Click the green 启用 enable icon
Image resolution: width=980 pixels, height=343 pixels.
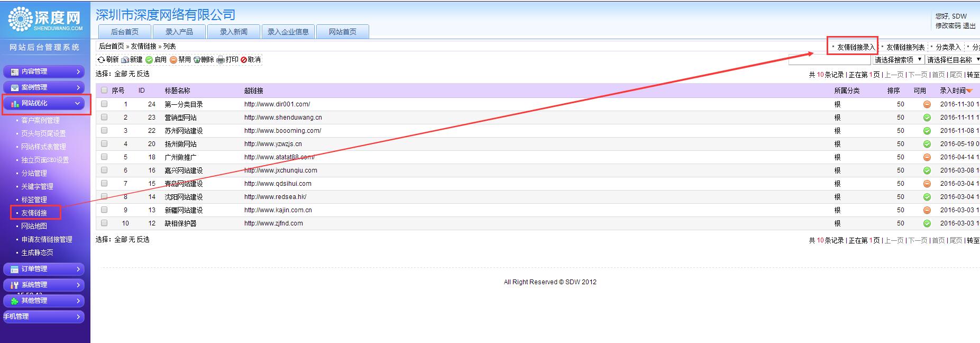[x=149, y=60]
